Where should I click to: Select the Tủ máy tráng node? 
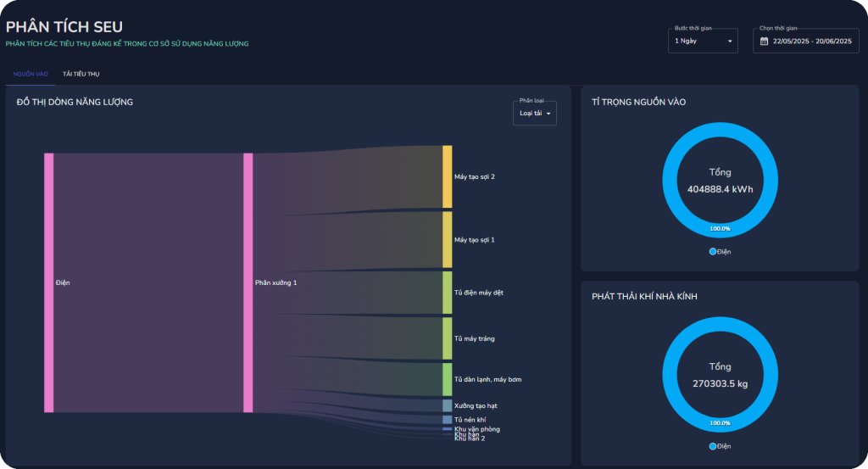click(x=448, y=338)
